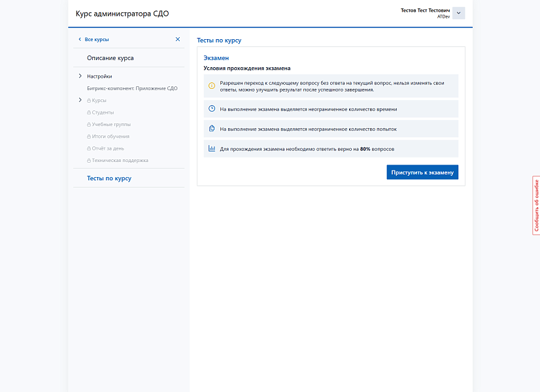
Task: Open the Тестов Тест Тестович account dropdown
Action: coord(458,12)
